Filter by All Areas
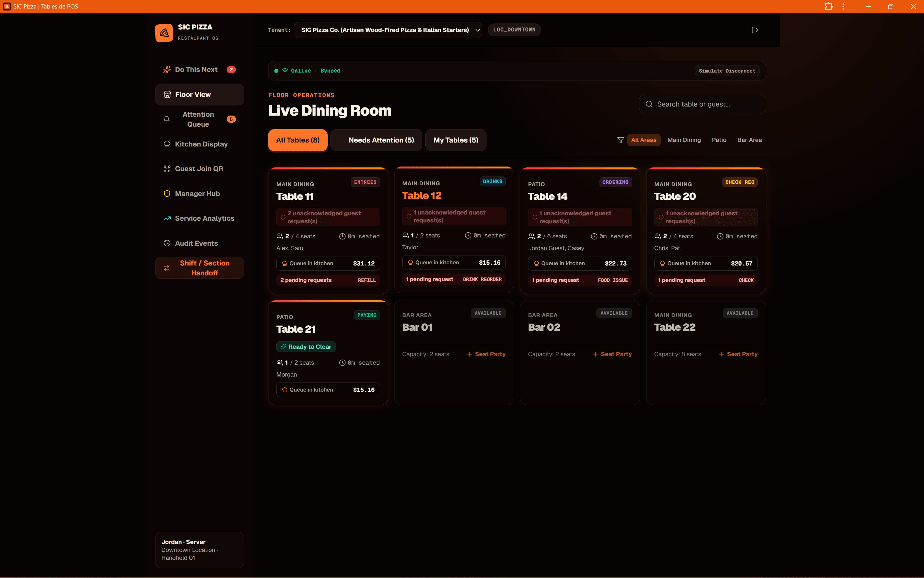 [644, 140]
